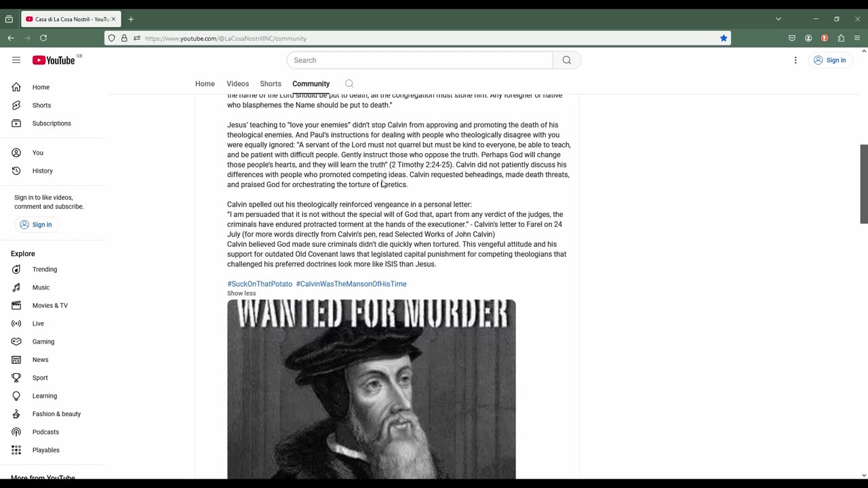Open Podcasts in Explore

(45, 432)
